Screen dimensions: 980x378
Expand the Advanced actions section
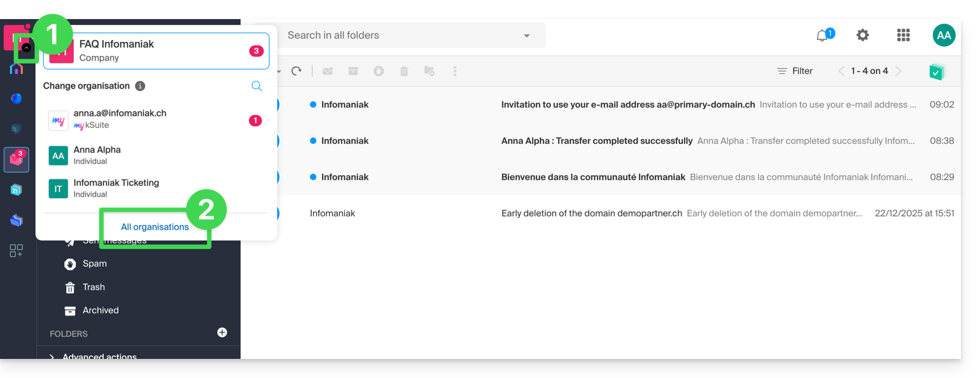pos(52,356)
